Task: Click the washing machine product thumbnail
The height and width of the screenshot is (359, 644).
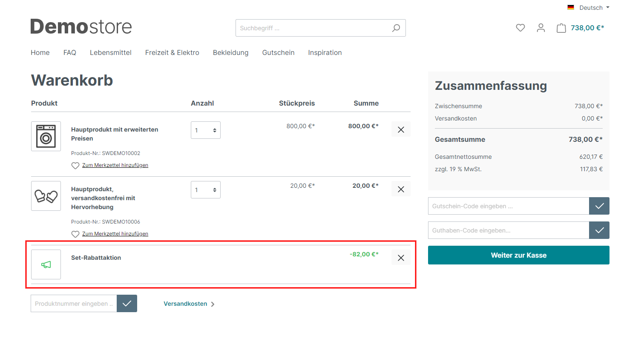Action: (46, 136)
